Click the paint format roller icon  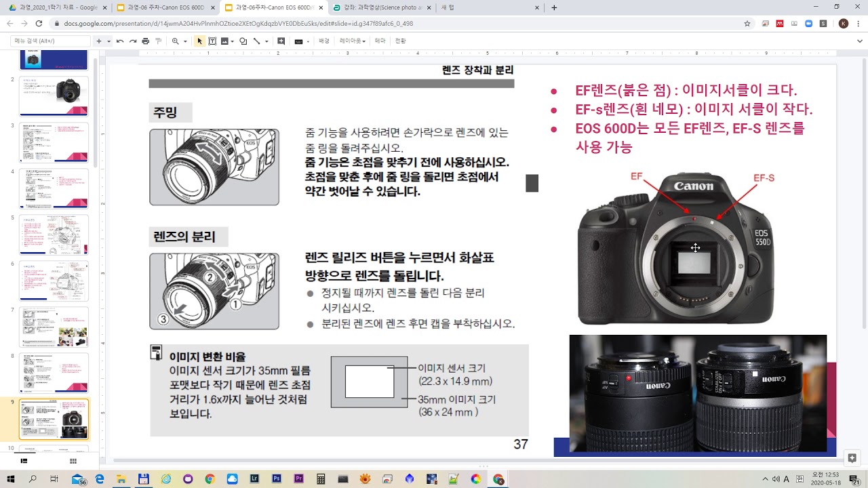pos(159,41)
